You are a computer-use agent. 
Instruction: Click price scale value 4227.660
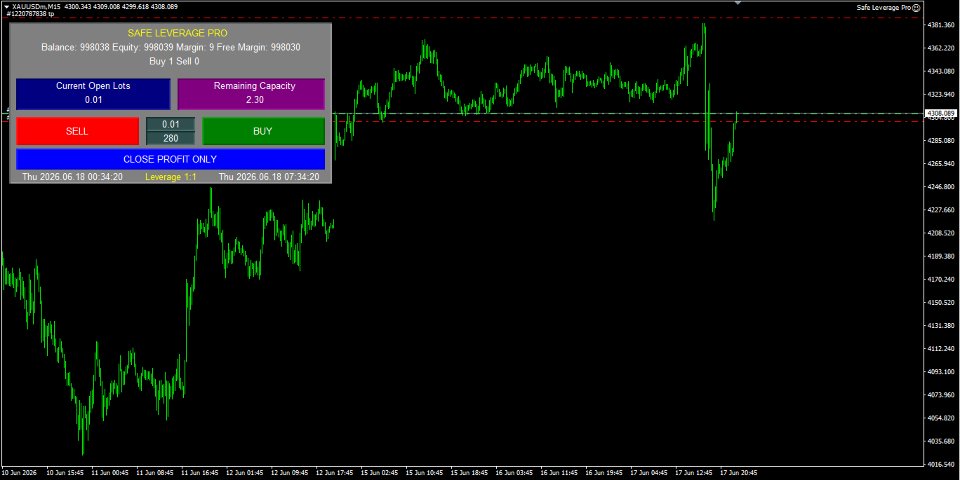(942, 210)
